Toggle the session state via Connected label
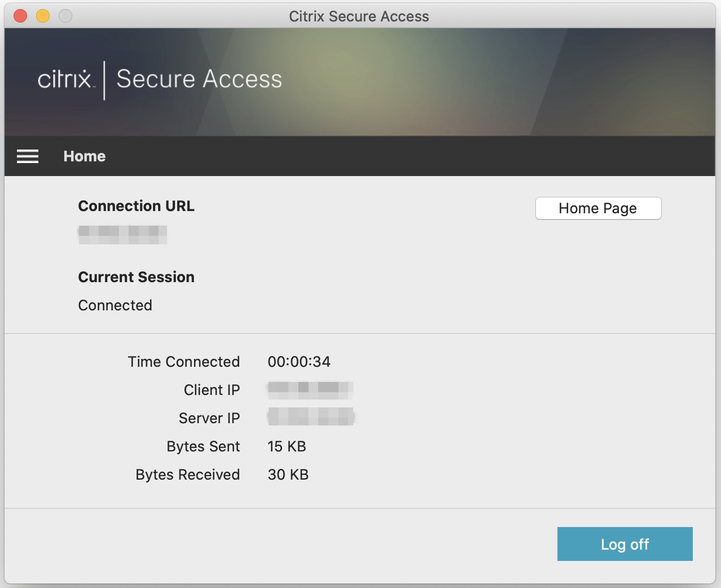 click(115, 305)
